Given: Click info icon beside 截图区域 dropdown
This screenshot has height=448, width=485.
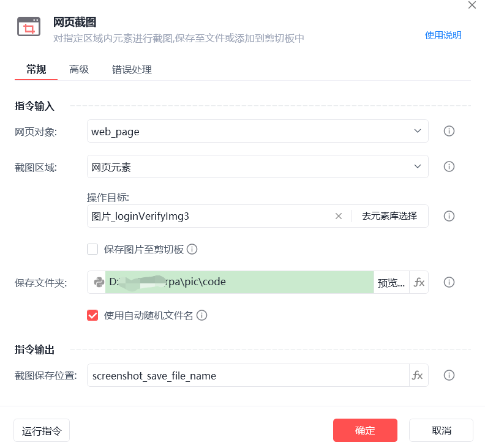Looking at the screenshot, I should click(449, 166).
